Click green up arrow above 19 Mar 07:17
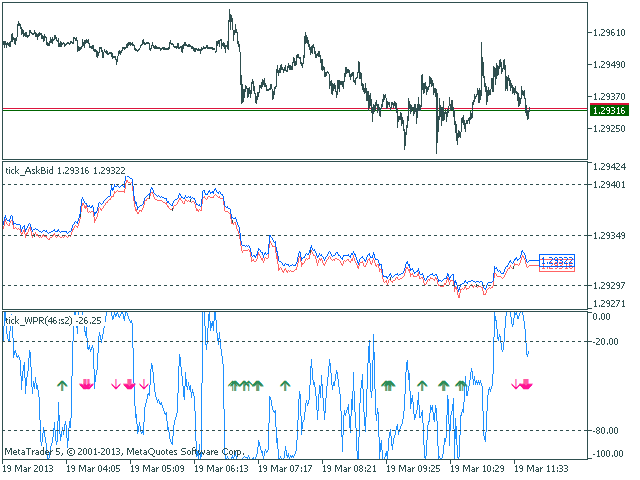This screenshot has width=640, height=480. pyautogui.click(x=285, y=385)
